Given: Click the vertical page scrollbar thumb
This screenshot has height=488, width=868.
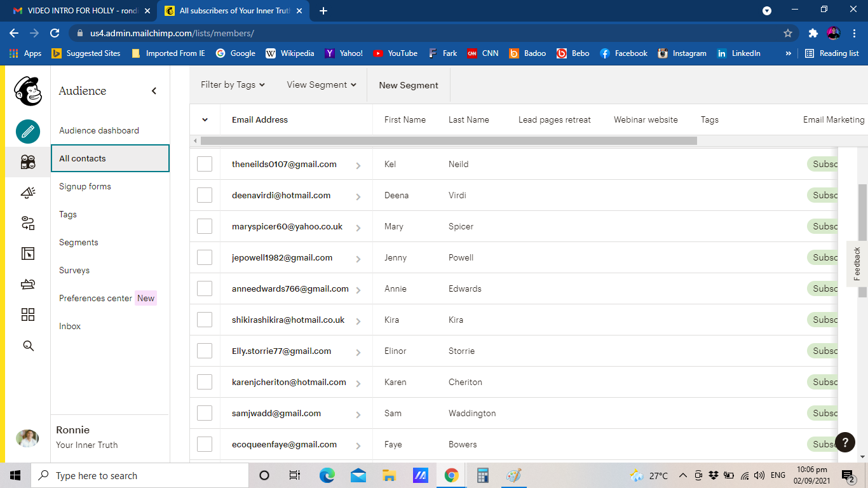Looking at the screenshot, I should coord(862,240).
